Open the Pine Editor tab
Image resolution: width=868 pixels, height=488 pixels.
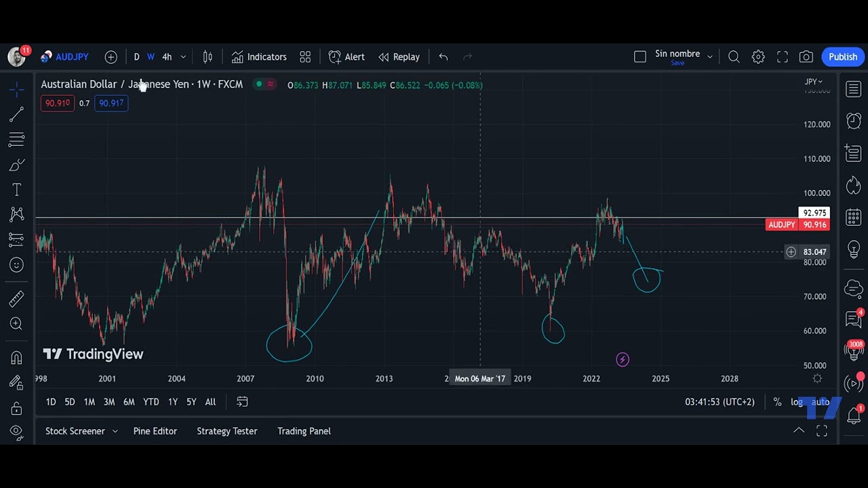[x=155, y=431]
